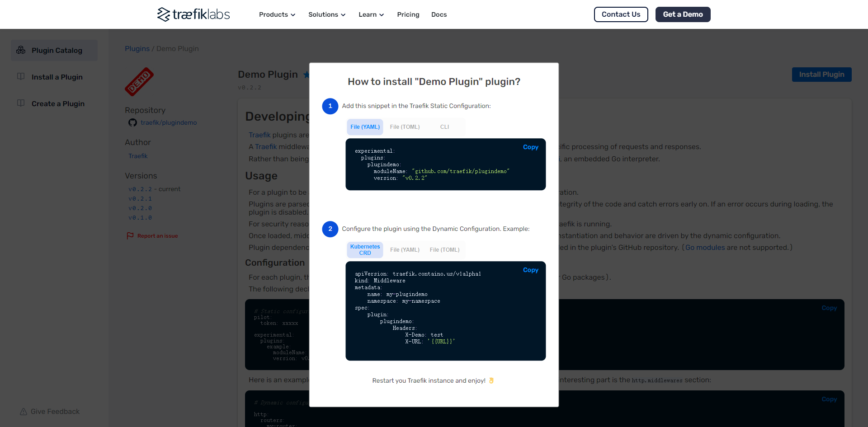Expand the Products dropdown menu
The height and width of the screenshot is (427, 868).
[x=277, y=14]
